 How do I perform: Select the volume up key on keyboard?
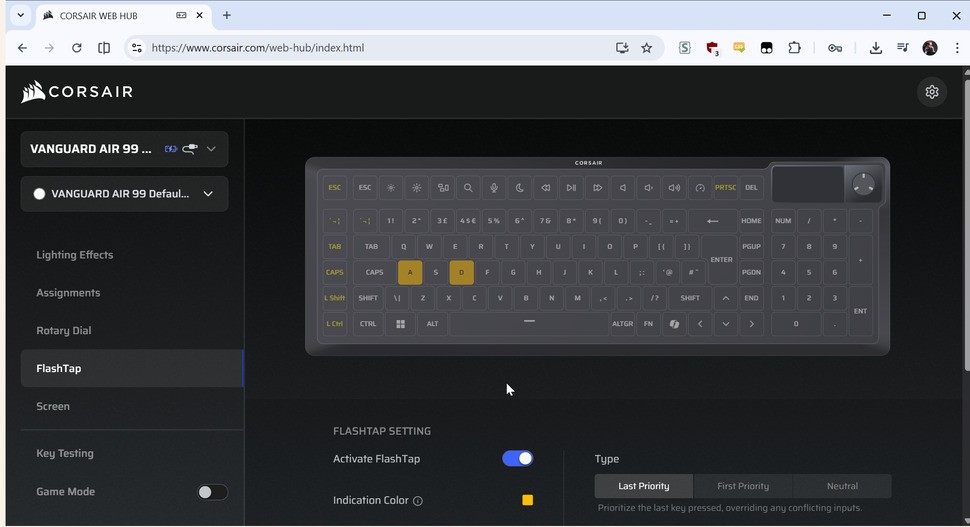(x=674, y=187)
